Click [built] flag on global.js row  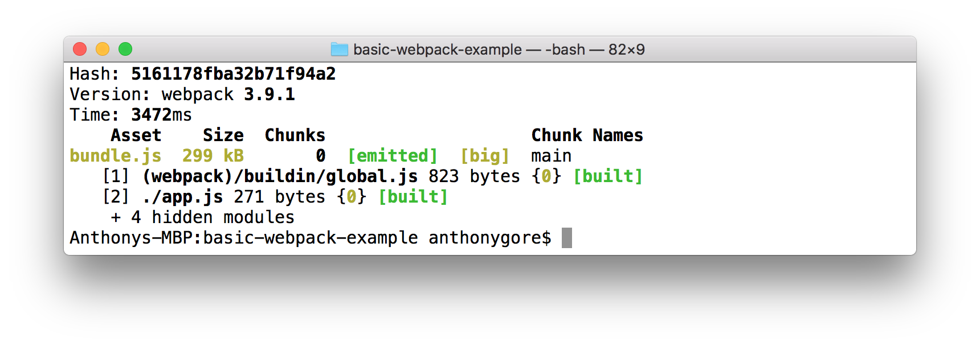tap(607, 176)
